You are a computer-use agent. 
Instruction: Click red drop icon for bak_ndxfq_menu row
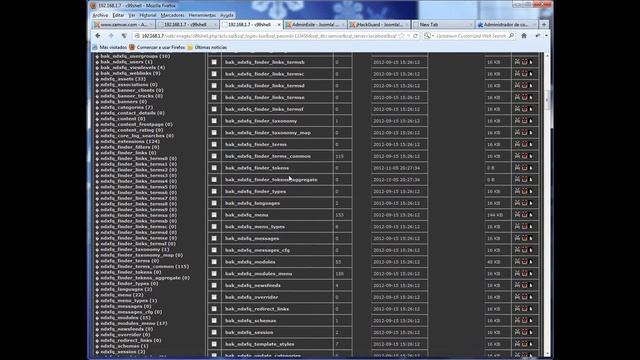pos(524,215)
